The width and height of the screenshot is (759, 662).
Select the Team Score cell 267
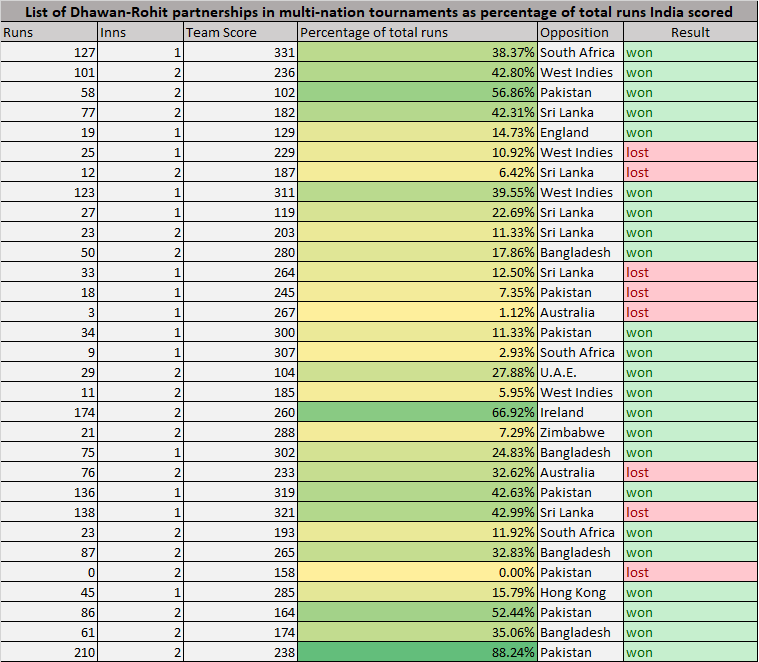pyautogui.click(x=241, y=312)
